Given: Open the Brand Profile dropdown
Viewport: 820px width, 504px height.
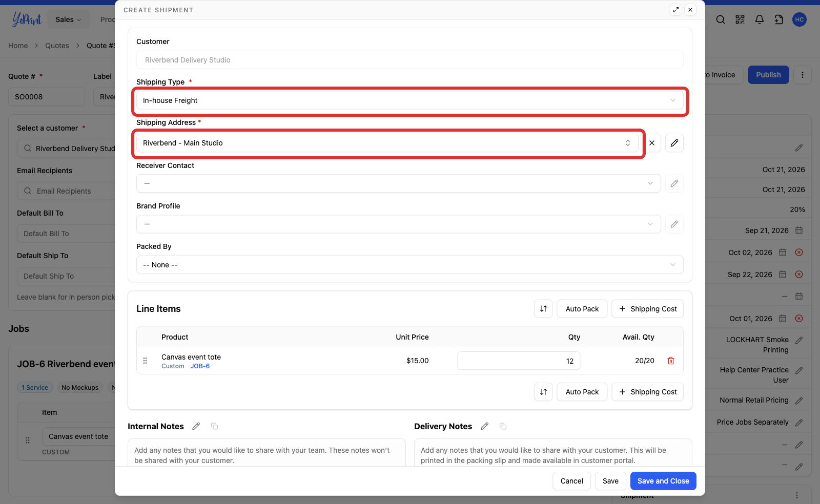Looking at the screenshot, I should tap(399, 224).
